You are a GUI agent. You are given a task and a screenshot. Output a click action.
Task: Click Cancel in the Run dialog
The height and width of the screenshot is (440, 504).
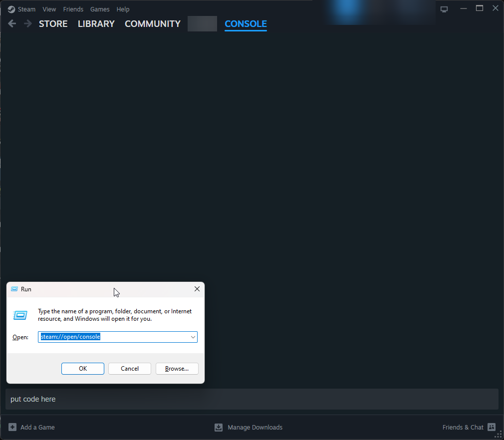click(130, 369)
